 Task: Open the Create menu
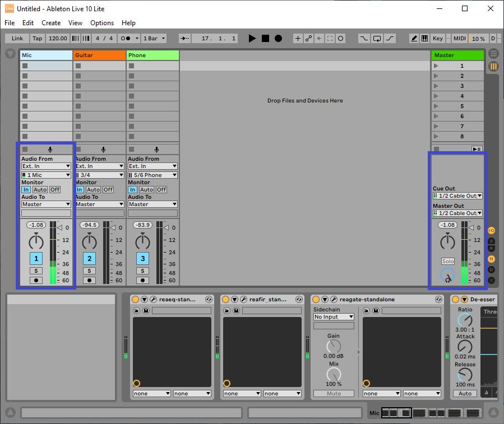[51, 23]
